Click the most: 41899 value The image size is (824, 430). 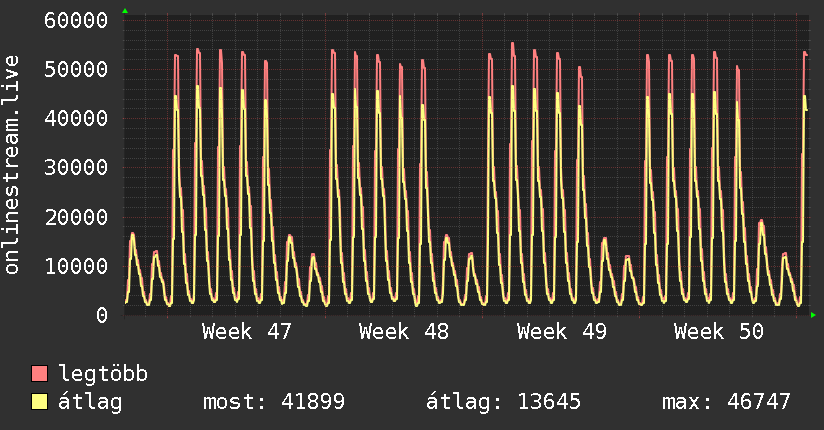[x=274, y=402]
